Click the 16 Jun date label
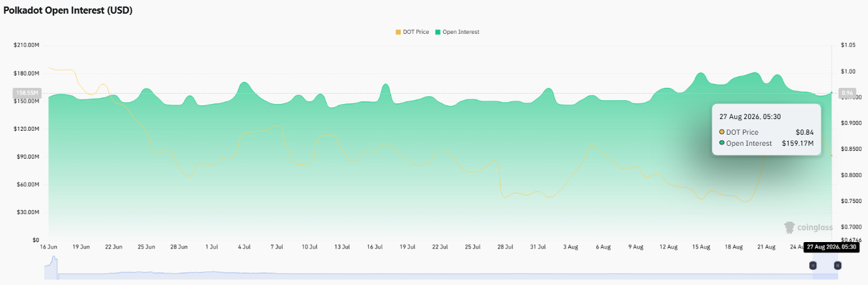The width and height of the screenshot is (868, 285). tap(48, 247)
